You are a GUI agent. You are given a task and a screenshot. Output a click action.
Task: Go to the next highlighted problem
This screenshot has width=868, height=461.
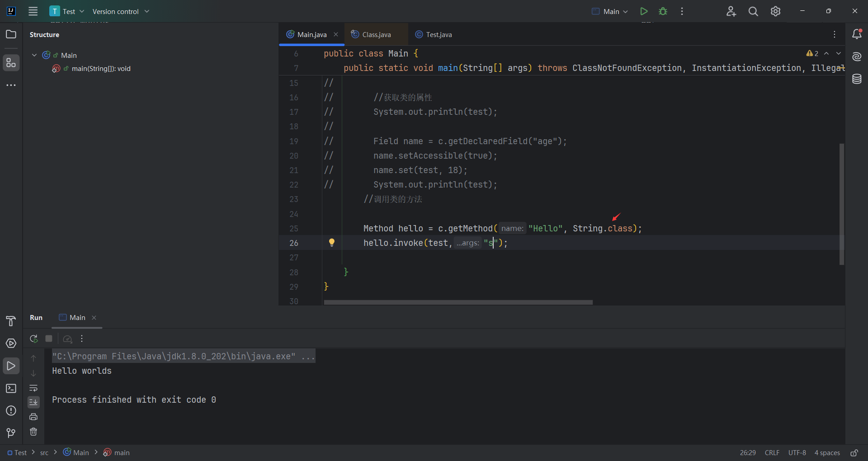click(x=839, y=53)
